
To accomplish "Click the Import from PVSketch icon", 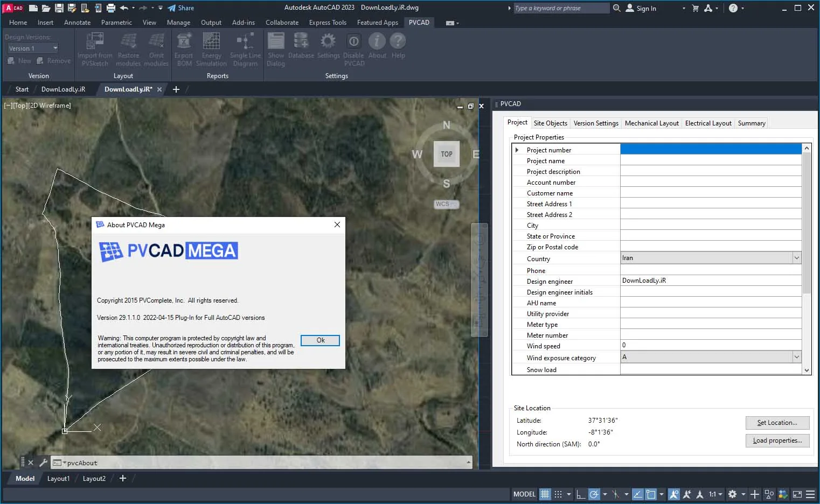I will pyautogui.click(x=95, y=49).
